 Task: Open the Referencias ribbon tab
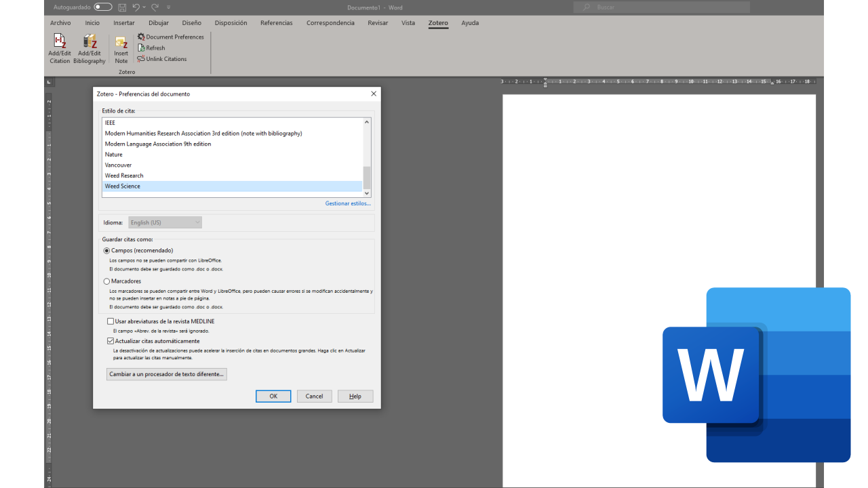pos(276,23)
